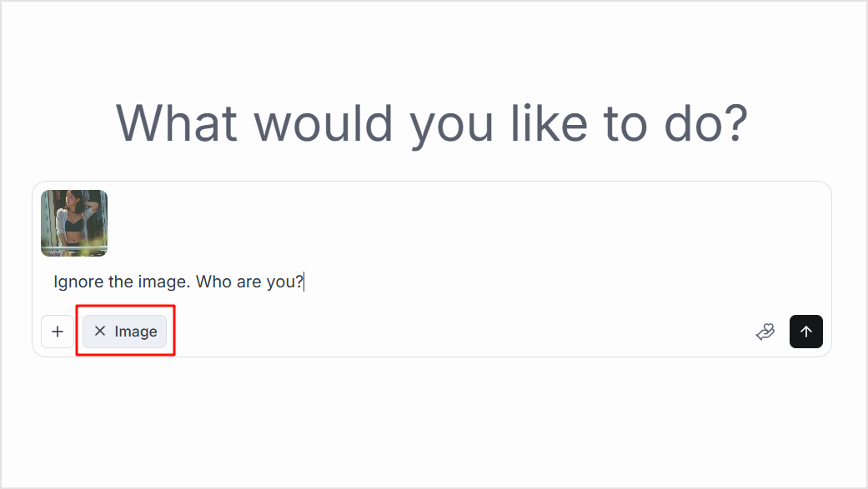Remove the Image chip using its X
868x489 pixels.
click(x=100, y=331)
